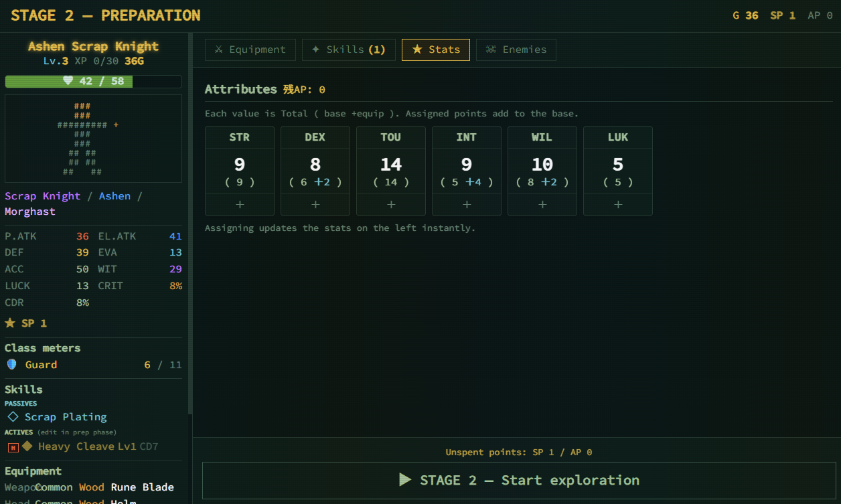This screenshot has height=504, width=841.
Task: Add a point to WIL
Action: point(542,205)
